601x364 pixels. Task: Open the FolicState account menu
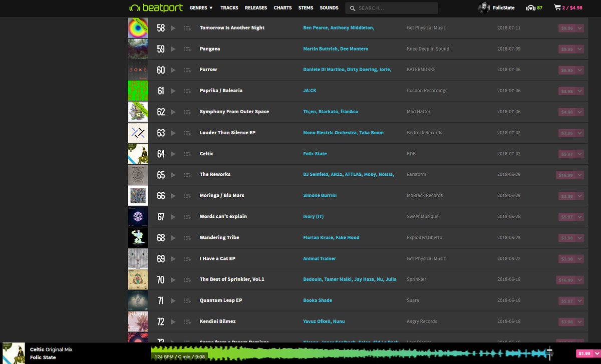[503, 8]
